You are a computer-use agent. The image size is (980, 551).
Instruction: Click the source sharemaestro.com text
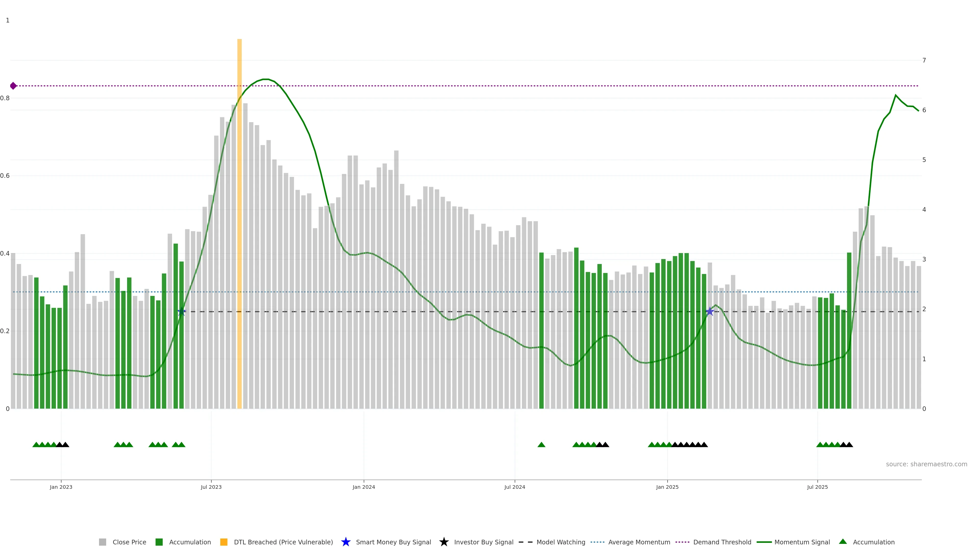[x=926, y=464]
